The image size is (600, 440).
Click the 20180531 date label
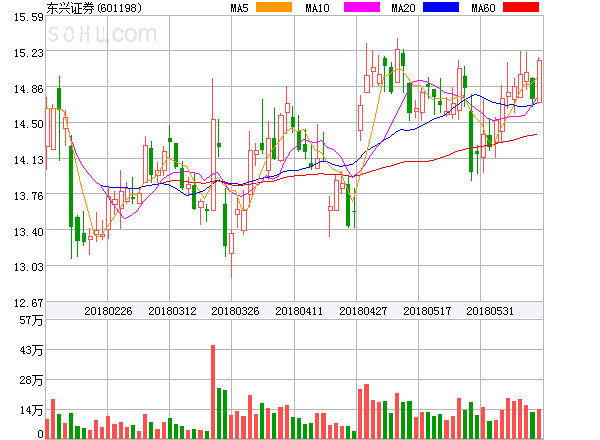click(490, 311)
